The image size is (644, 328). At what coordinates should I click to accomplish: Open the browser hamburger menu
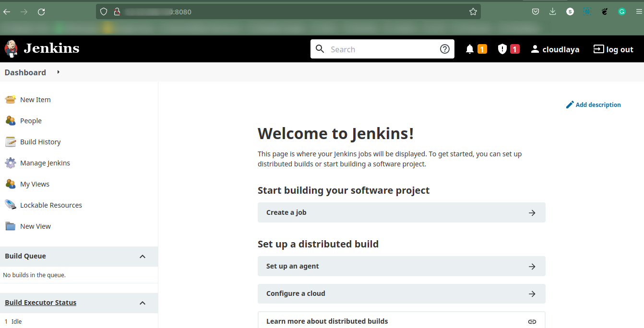pos(639,12)
